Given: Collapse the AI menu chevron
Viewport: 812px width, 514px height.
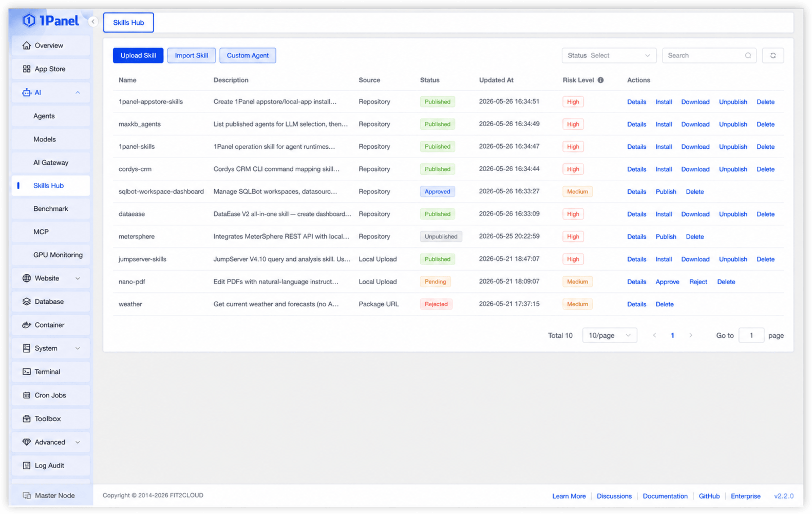Looking at the screenshot, I should coord(78,93).
